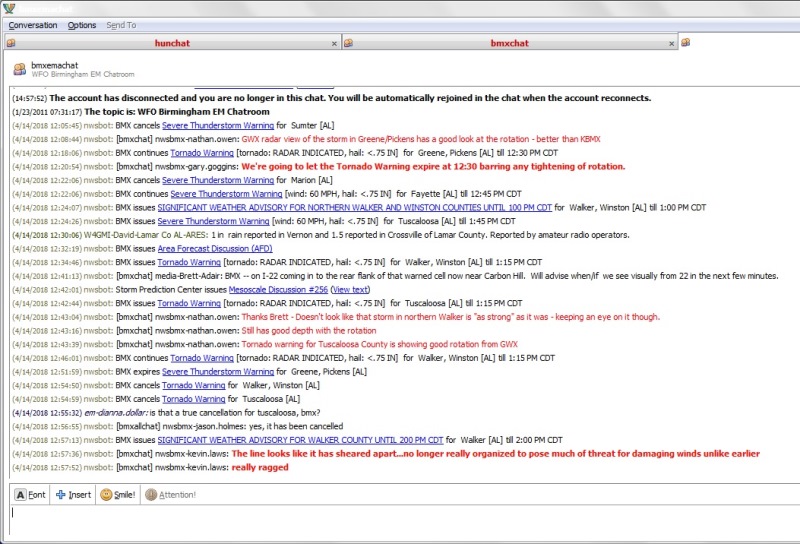
Task: Close the hunchat tab
Action: (x=334, y=44)
